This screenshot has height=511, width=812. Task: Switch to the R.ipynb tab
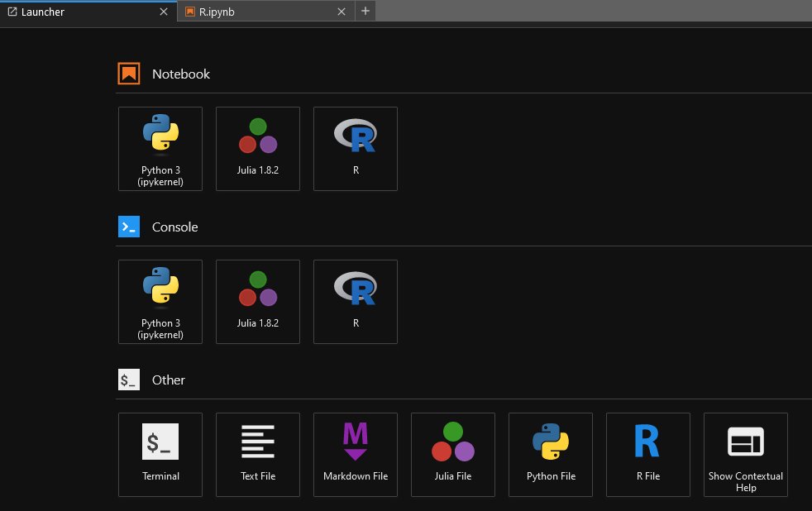pos(265,12)
